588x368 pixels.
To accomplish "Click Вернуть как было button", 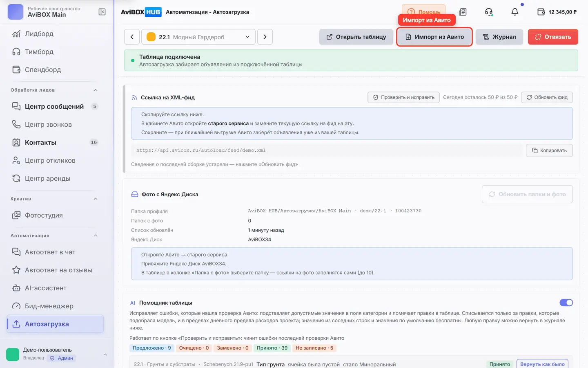I will pyautogui.click(x=542, y=364).
